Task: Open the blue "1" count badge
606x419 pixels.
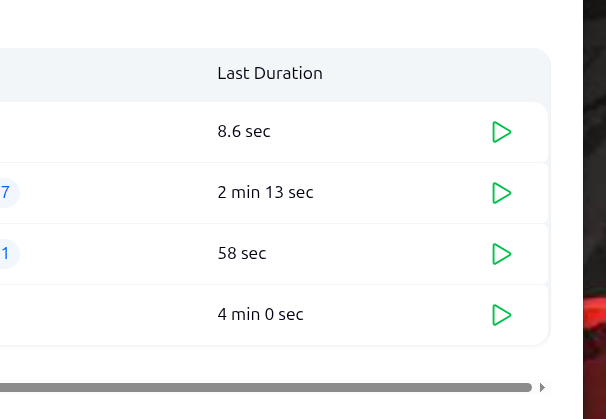Action: click(6, 254)
